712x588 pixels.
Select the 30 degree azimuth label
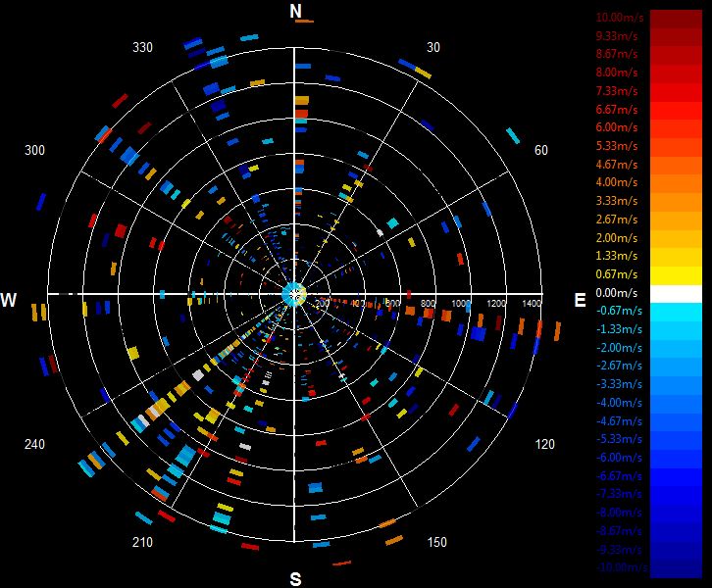tap(433, 47)
